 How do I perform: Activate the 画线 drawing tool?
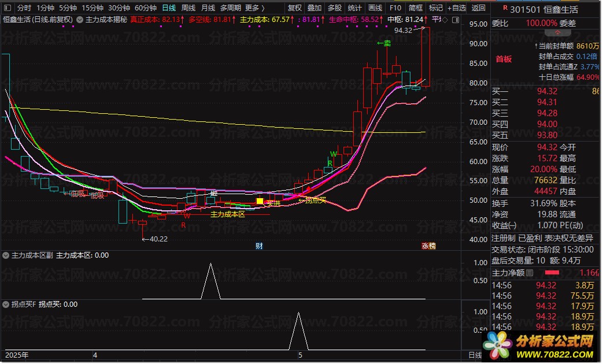[x=375, y=8]
